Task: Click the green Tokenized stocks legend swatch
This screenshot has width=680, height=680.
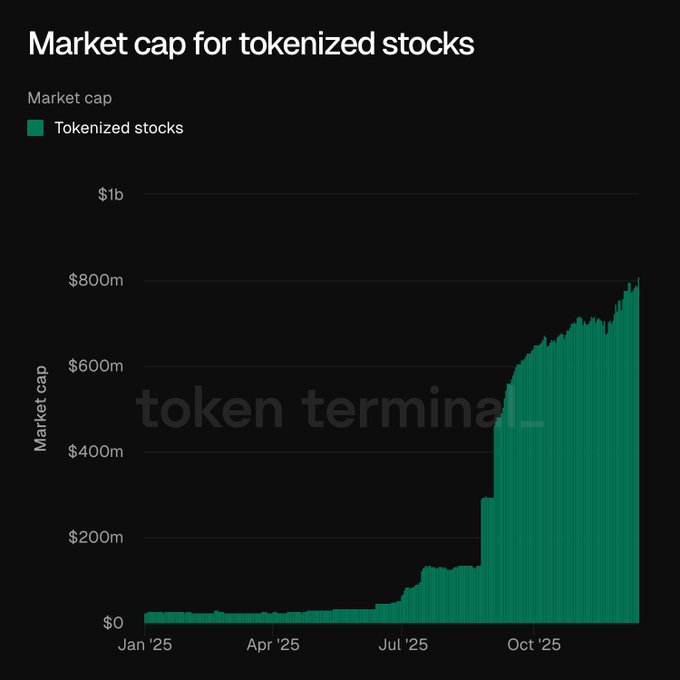Action: [35, 127]
